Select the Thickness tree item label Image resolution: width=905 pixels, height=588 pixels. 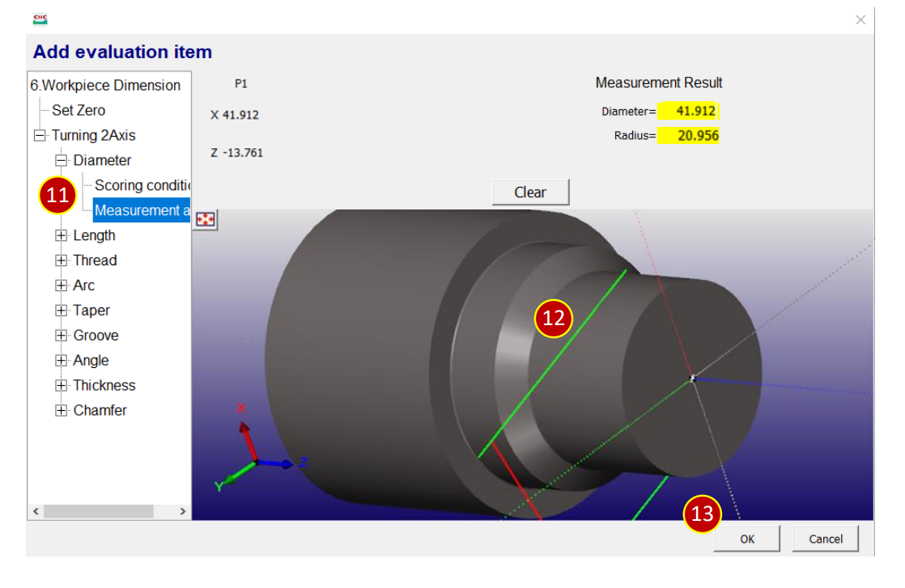pos(104,385)
